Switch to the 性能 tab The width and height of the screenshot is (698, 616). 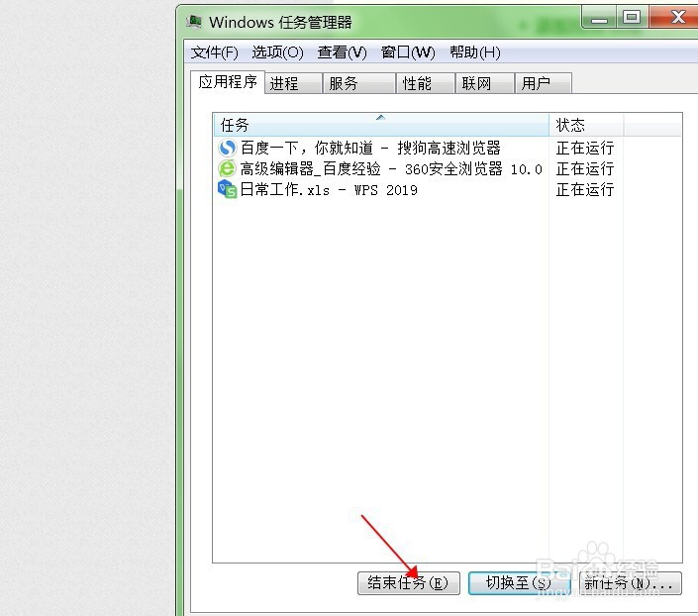426,83
